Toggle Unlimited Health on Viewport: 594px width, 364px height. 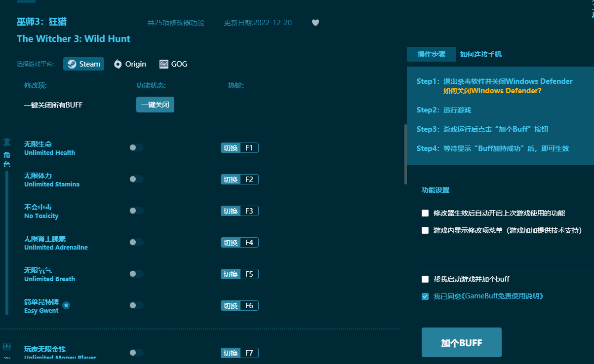136,147
